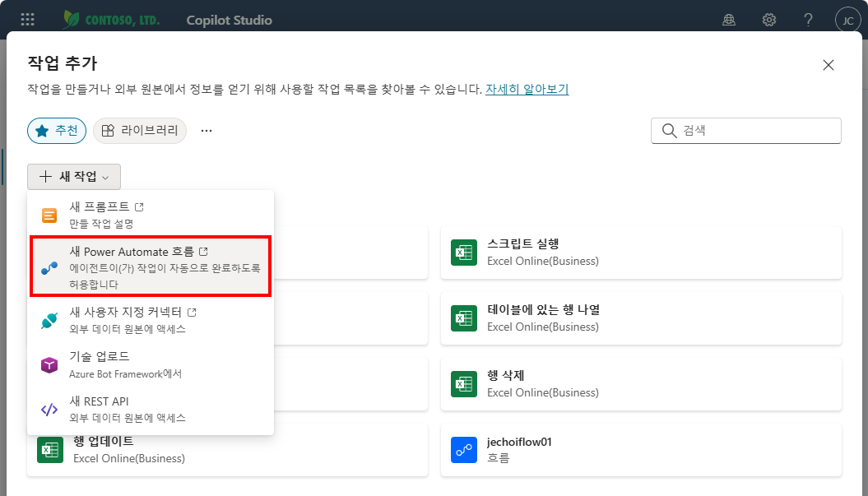868x496 pixels.
Task: Select the 추천 tab
Action: click(57, 131)
